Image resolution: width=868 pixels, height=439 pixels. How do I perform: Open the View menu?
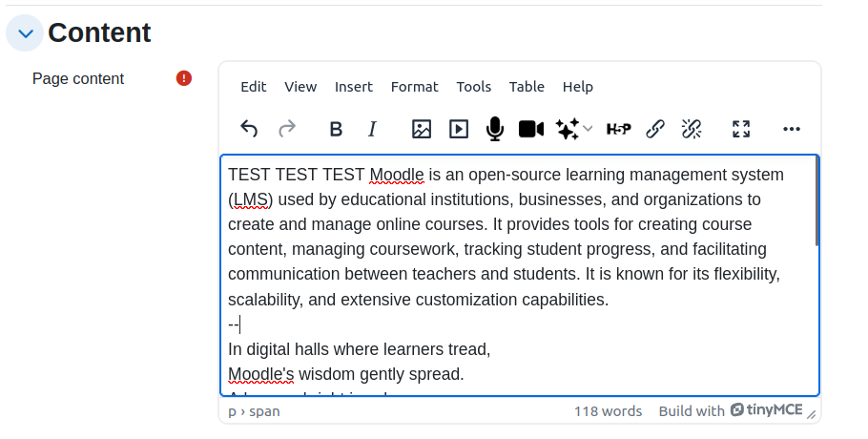click(300, 87)
